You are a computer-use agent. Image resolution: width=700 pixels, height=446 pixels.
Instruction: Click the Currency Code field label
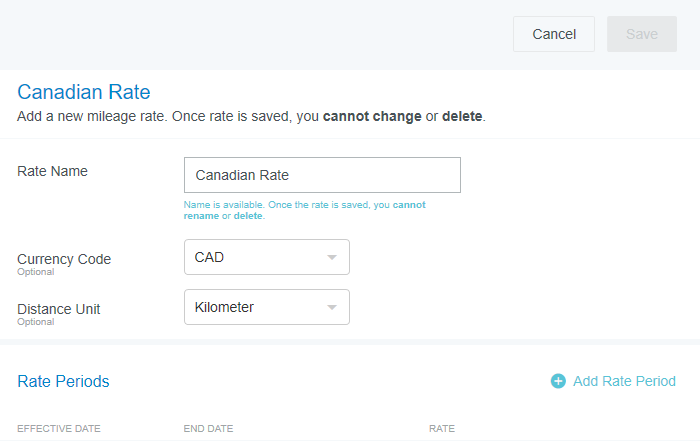pyautogui.click(x=64, y=259)
